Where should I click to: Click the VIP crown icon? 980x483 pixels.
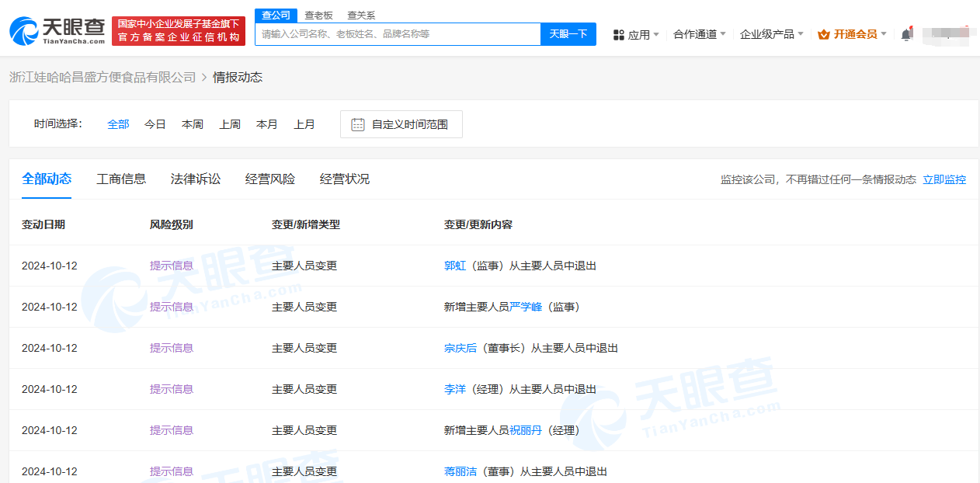tap(824, 34)
